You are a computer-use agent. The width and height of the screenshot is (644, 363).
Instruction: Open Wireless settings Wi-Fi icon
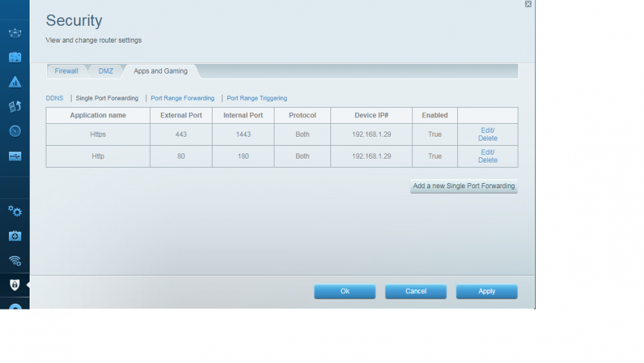(15, 260)
